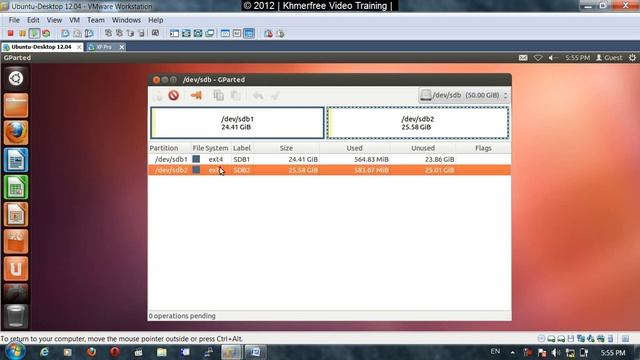This screenshot has width=640, height=360.
Task: Open the Ubuntu sound volume indicator
Action: (x=552, y=58)
